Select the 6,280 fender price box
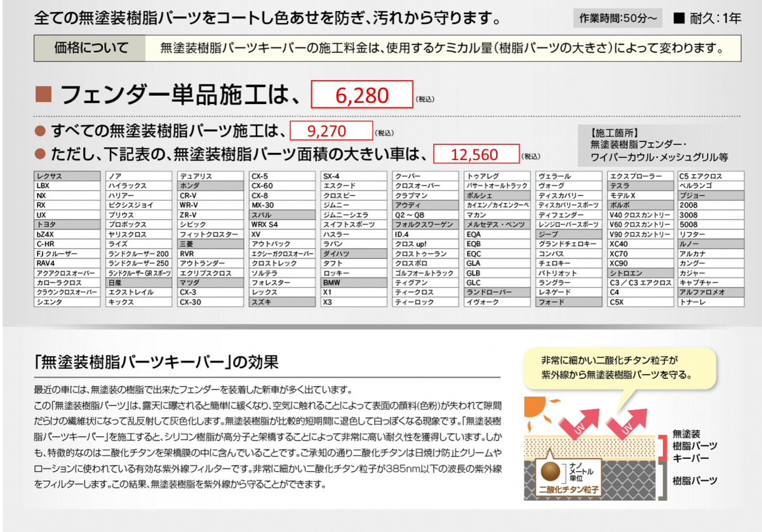 (361, 95)
